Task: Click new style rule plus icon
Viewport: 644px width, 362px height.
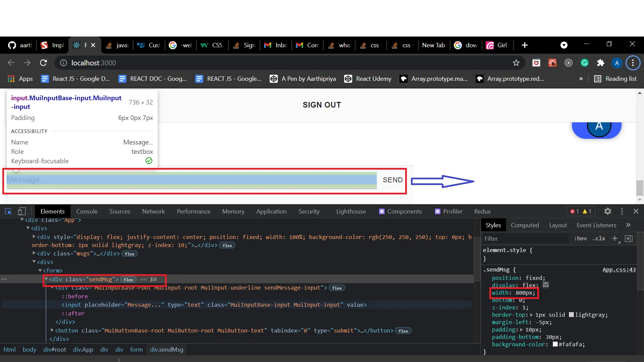Action: tap(614, 238)
